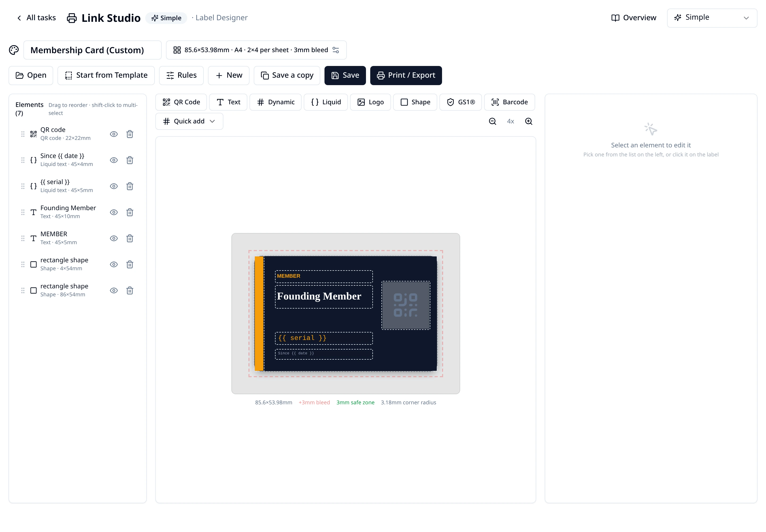Viewport: 766px width, 532px height.
Task: Delete the Founding Member text element
Action: [x=130, y=212]
